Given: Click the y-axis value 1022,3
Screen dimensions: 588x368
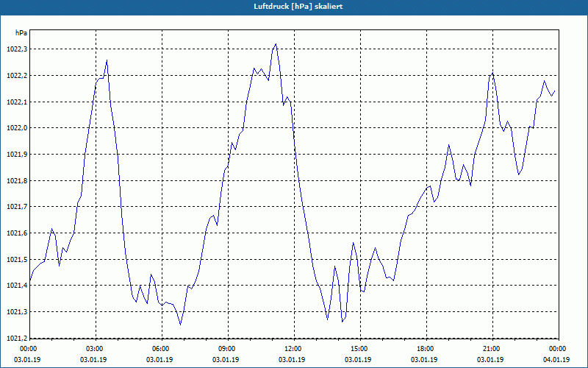Looking at the screenshot, I should [x=17, y=49].
